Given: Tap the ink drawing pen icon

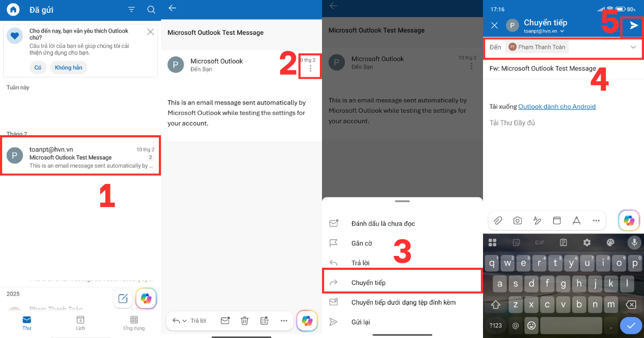Looking at the screenshot, I should 537,221.
